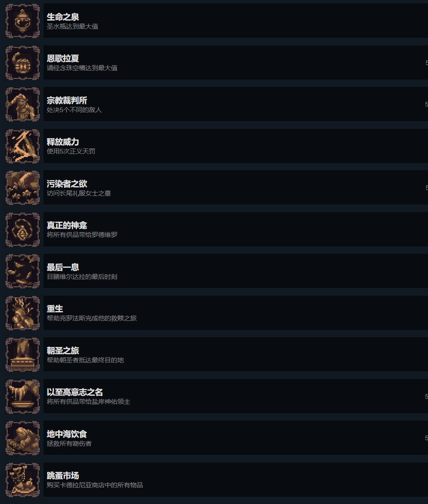Screen dimensions: 428x504
Task: Click the 朝圣之旅 statue icon
Action: coord(23,355)
